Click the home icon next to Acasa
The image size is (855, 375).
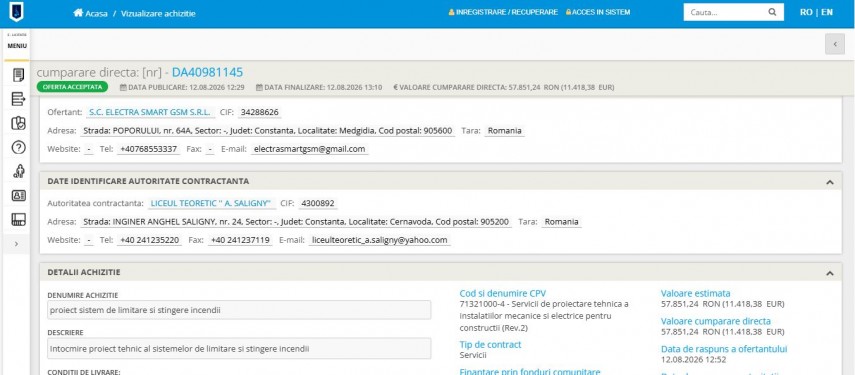point(78,13)
